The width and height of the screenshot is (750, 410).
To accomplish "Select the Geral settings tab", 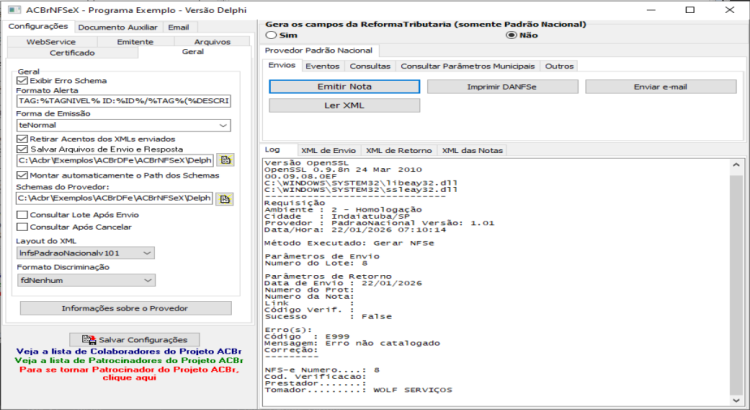I will click(x=193, y=52).
